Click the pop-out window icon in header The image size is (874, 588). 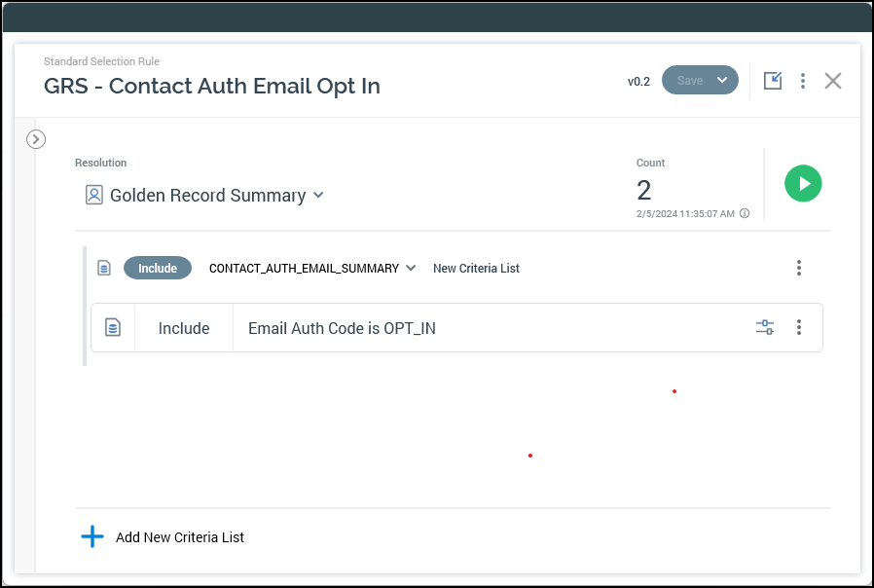tap(773, 81)
